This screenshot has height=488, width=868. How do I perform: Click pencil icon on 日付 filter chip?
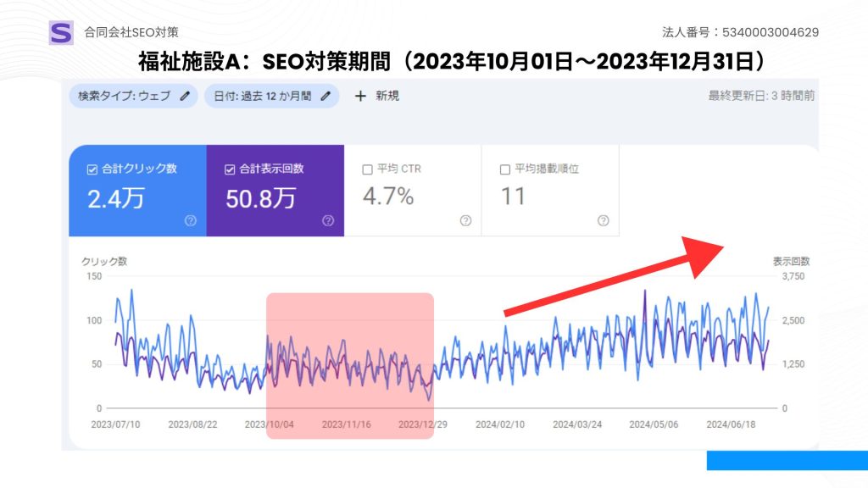point(326,96)
